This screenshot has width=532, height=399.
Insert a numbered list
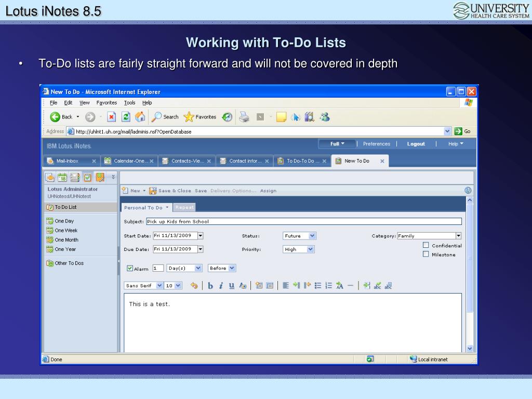coord(328,286)
